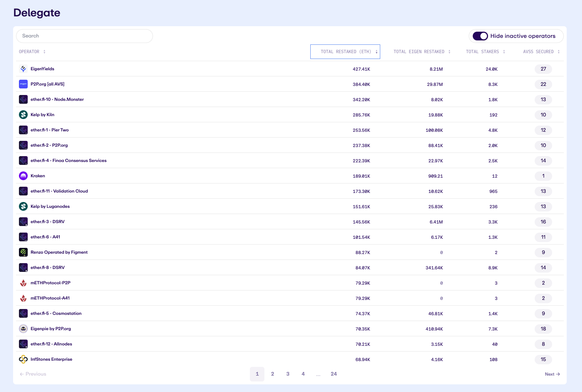Go to pagination page 3

[288, 374]
